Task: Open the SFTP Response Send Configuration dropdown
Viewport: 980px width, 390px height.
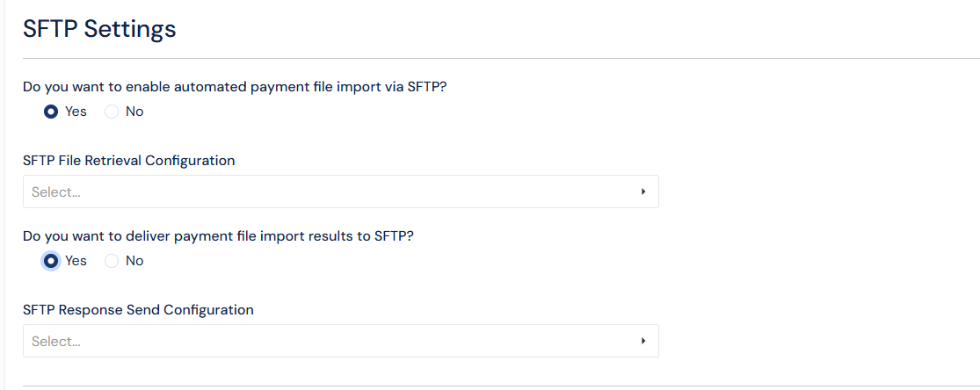Action: point(340,341)
